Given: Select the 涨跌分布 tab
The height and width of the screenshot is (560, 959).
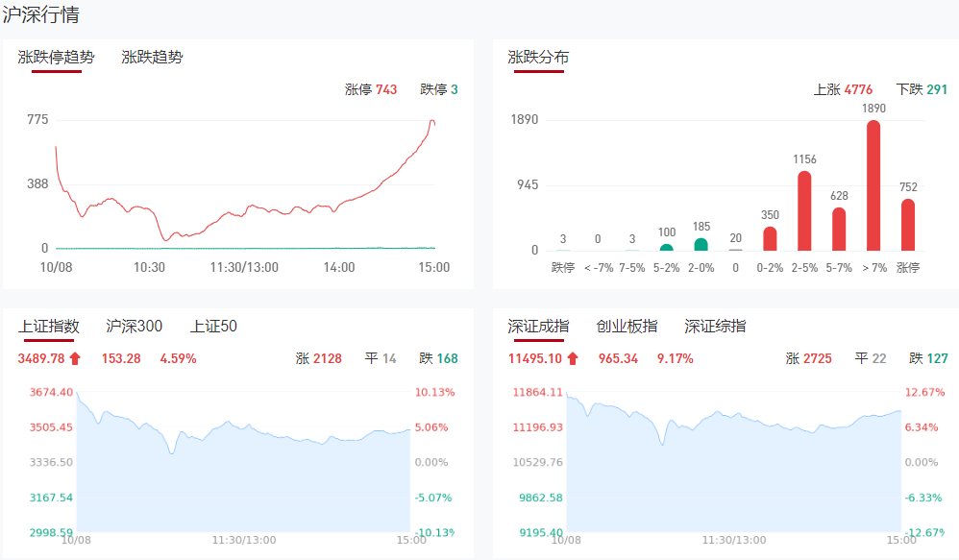Looking at the screenshot, I should coord(538,58).
